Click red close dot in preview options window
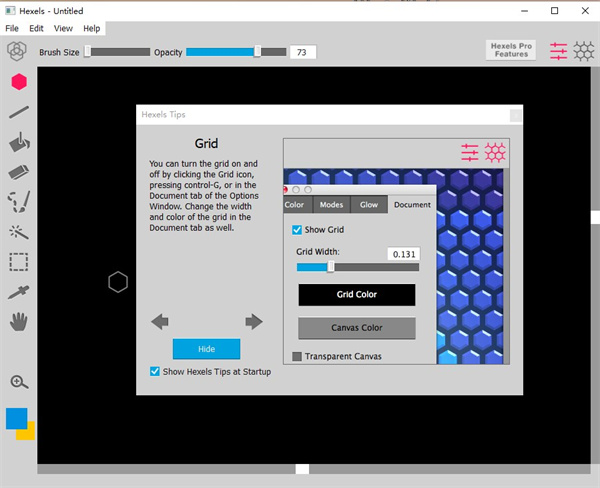This screenshot has height=488, width=600. tap(285, 190)
